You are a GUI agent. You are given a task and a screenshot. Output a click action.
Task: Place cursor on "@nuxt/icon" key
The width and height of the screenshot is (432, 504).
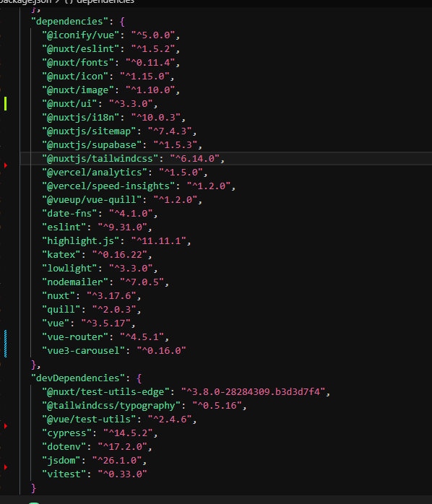tap(75, 77)
